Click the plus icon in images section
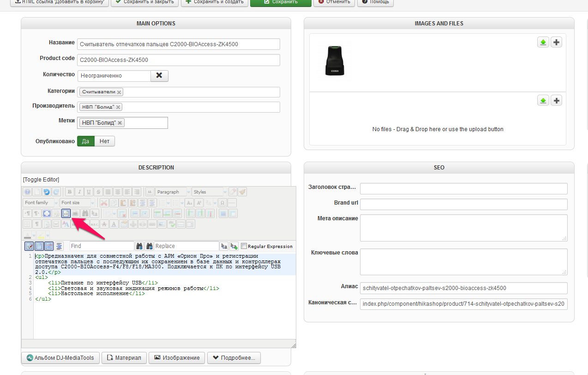The image size is (588, 375). tap(557, 42)
